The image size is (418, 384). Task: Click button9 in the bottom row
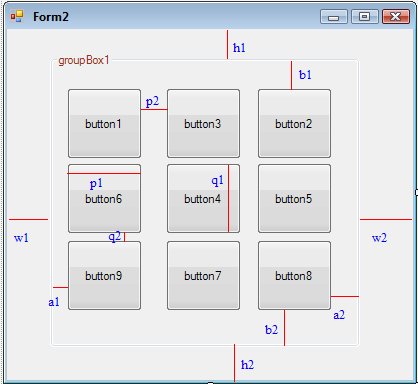104,276
